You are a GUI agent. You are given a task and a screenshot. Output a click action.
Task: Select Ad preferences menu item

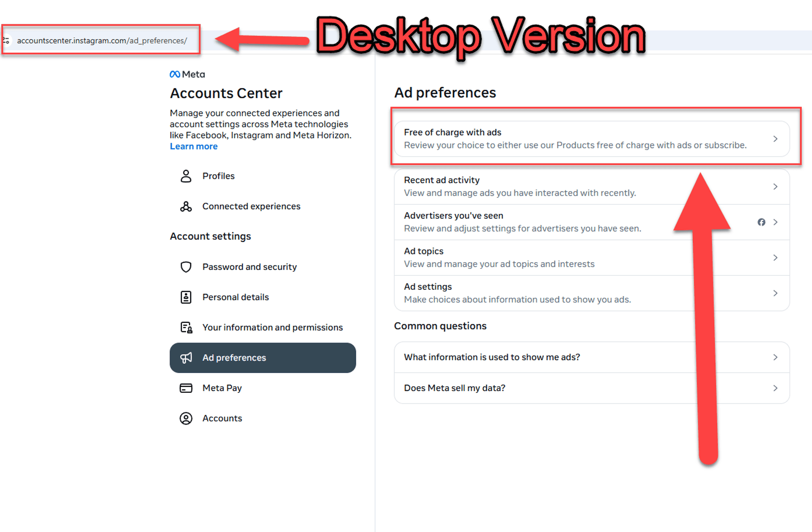click(x=240, y=357)
